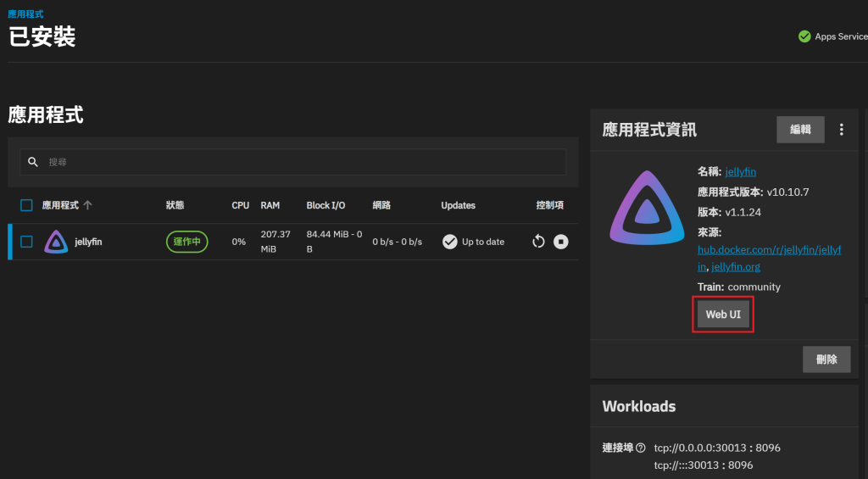Image resolution: width=868 pixels, height=479 pixels.
Task: Sort by 應用程式 column arrow
Action: [87, 205]
